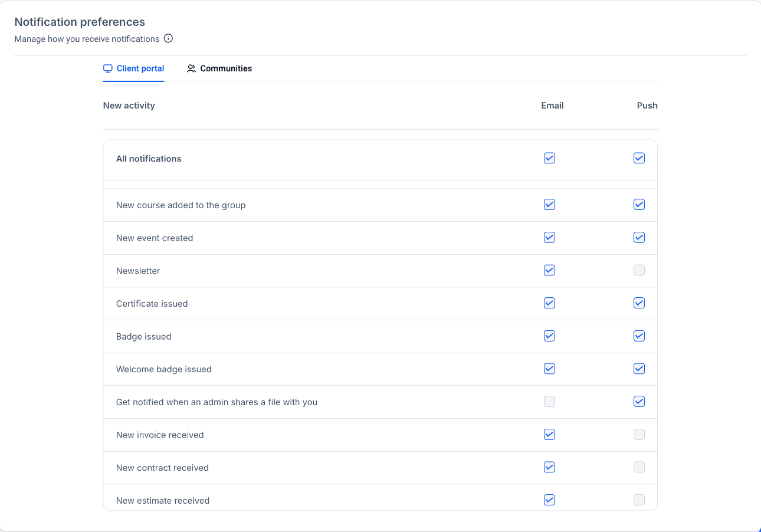The width and height of the screenshot is (761, 532).
Task: Turn off Push for New event created
Action: pyautogui.click(x=639, y=238)
